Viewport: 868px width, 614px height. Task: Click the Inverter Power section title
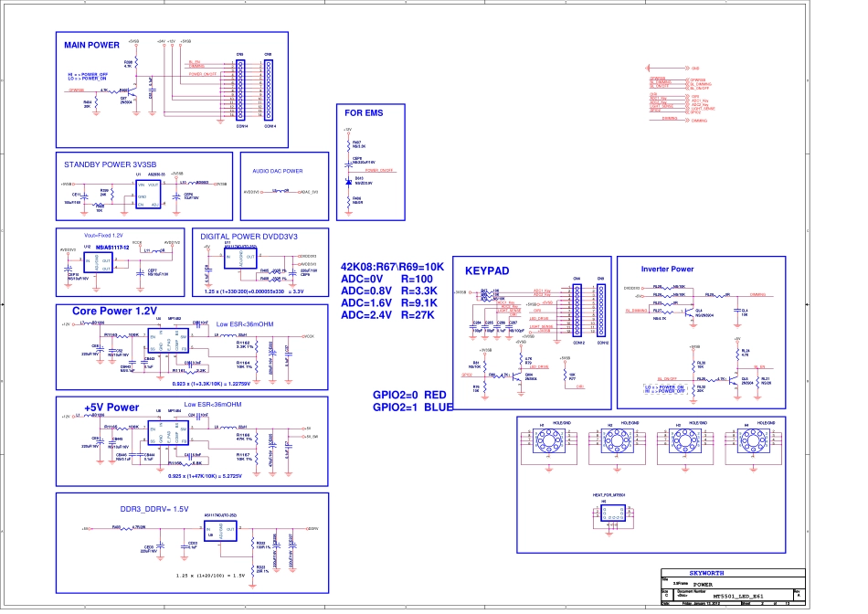point(669,270)
